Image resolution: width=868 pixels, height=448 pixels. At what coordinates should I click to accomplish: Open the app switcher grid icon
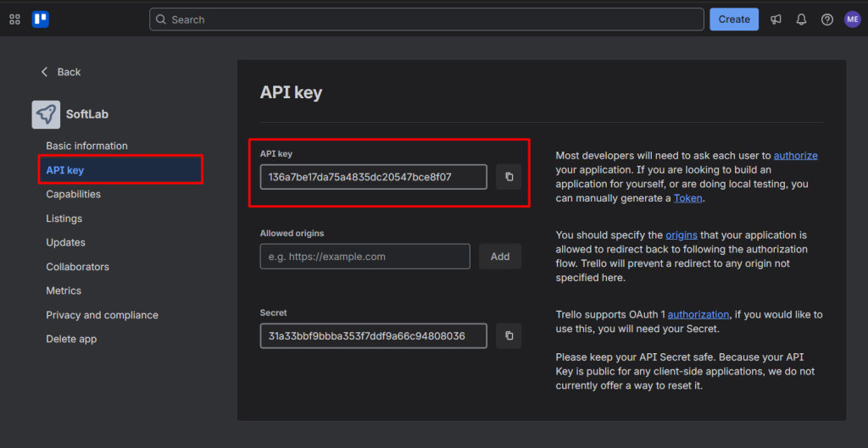(x=15, y=19)
